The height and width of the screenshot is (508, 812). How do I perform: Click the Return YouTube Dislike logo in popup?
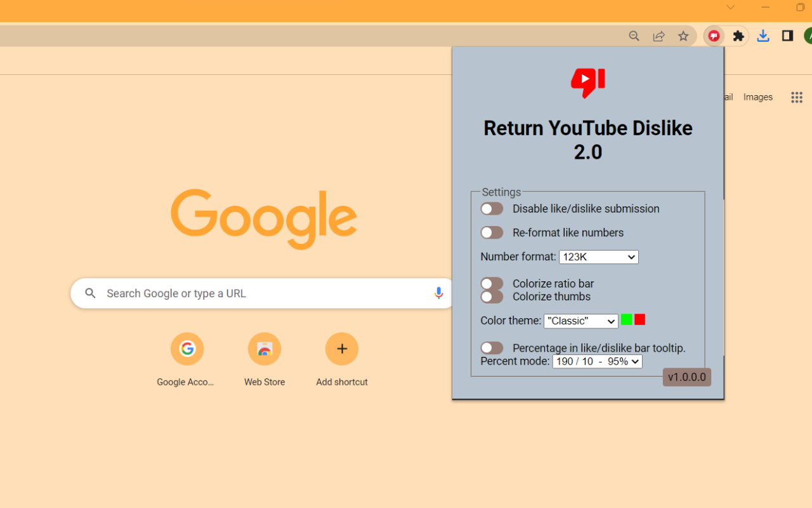588,83
